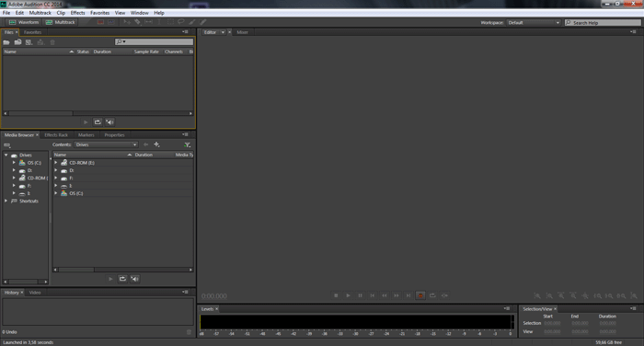This screenshot has height=346, width=644.
Task: Click the File Type Filter funnel icon
Action: pyautogui.click(x=188, y=144)
